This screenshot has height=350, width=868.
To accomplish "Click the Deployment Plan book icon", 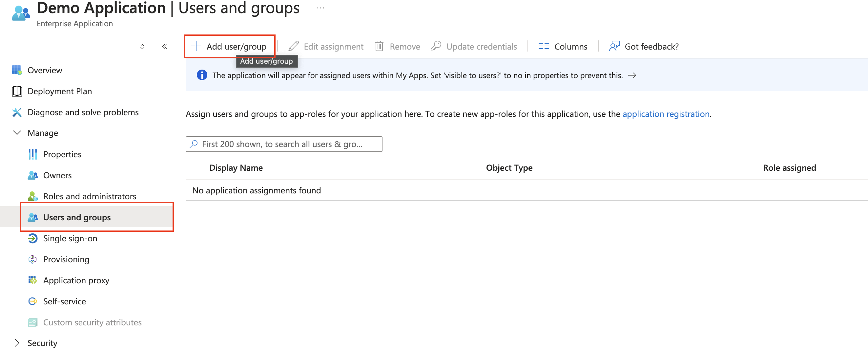I will pyautogui.click(x=17, y=91).
